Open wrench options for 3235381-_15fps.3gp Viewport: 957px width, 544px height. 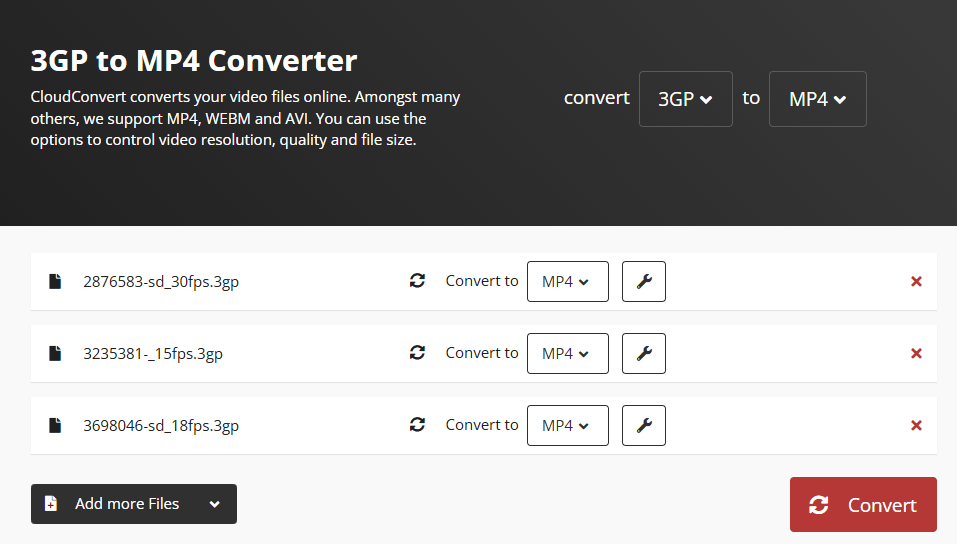coord(644,353)
